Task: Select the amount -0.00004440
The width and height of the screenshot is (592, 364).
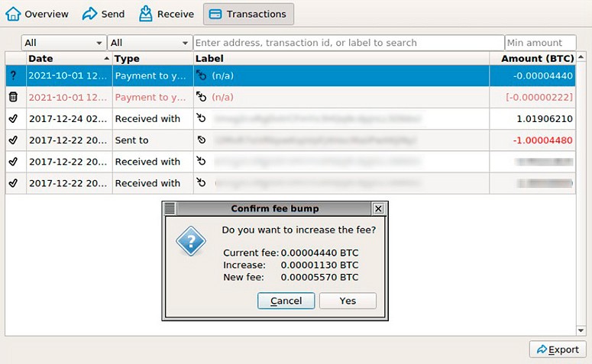Action: tap(543, 76)
